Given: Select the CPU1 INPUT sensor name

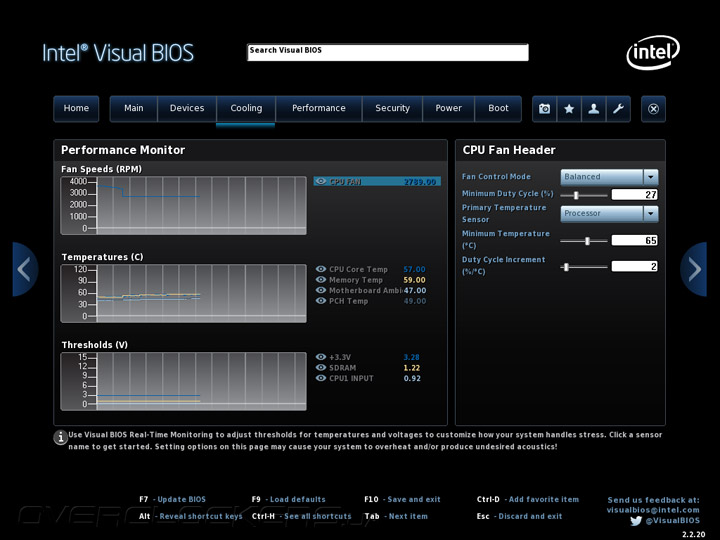Looking at the screenshot, I should [351, 378].
